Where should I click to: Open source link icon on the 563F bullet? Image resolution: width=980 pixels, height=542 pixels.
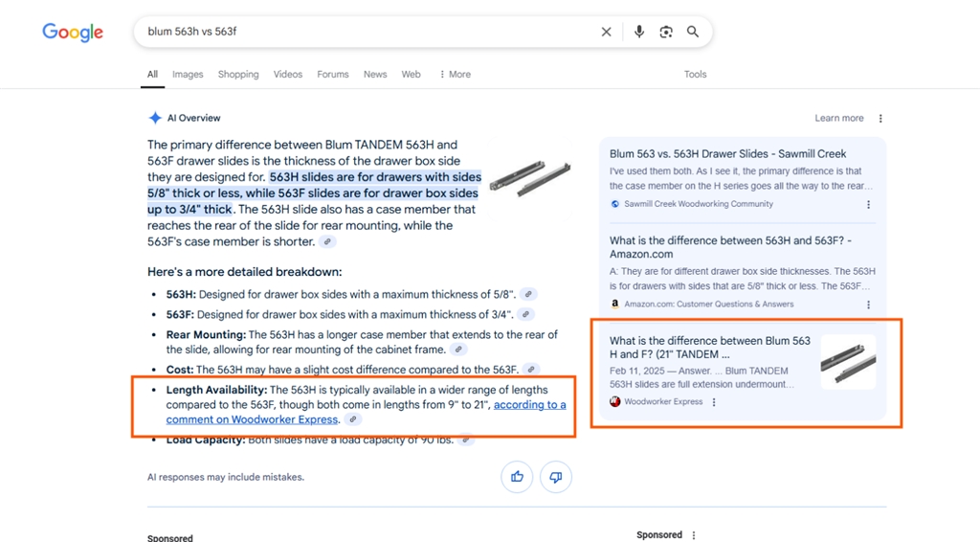(x=525, y=314)
